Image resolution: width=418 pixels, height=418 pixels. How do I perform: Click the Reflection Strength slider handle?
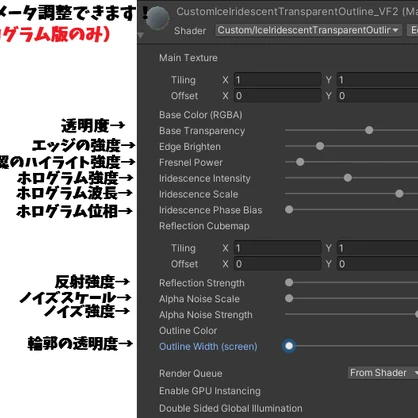289,282
